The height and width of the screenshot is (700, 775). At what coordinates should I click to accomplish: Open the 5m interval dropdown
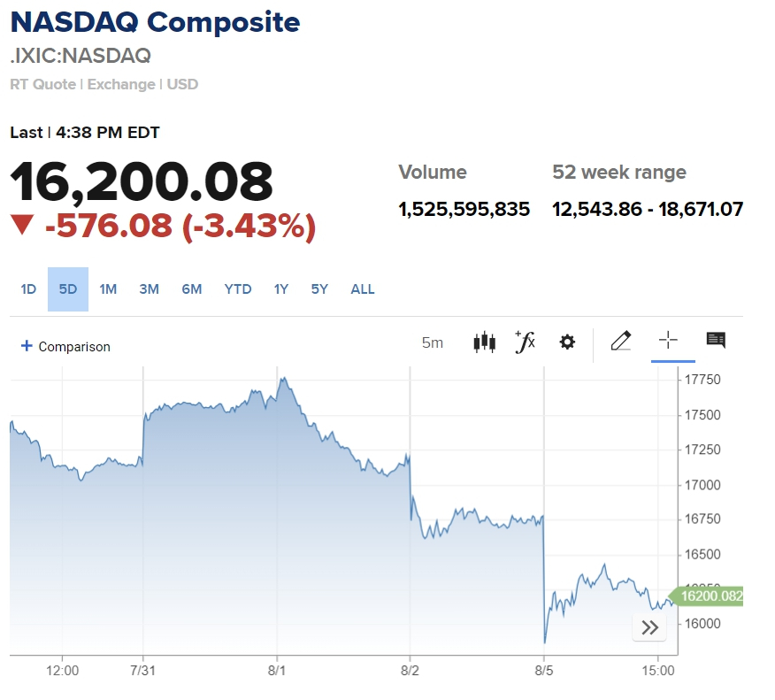(433, 342)
